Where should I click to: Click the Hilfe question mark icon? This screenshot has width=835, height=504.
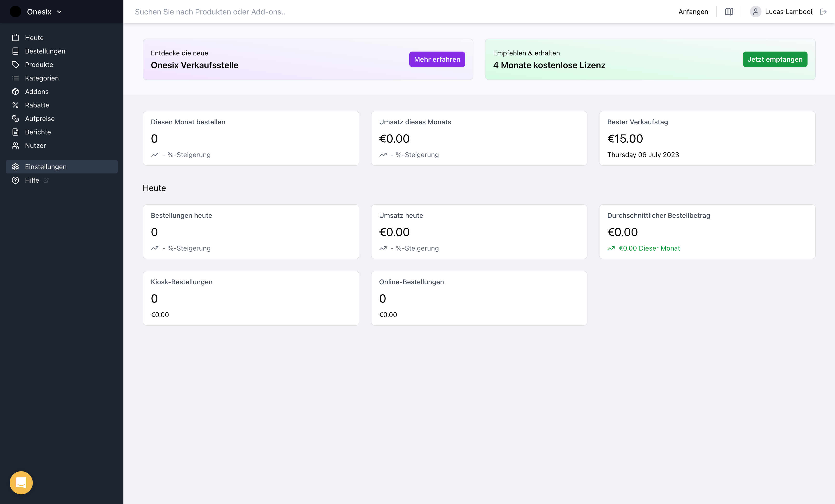tap(15, 180)
